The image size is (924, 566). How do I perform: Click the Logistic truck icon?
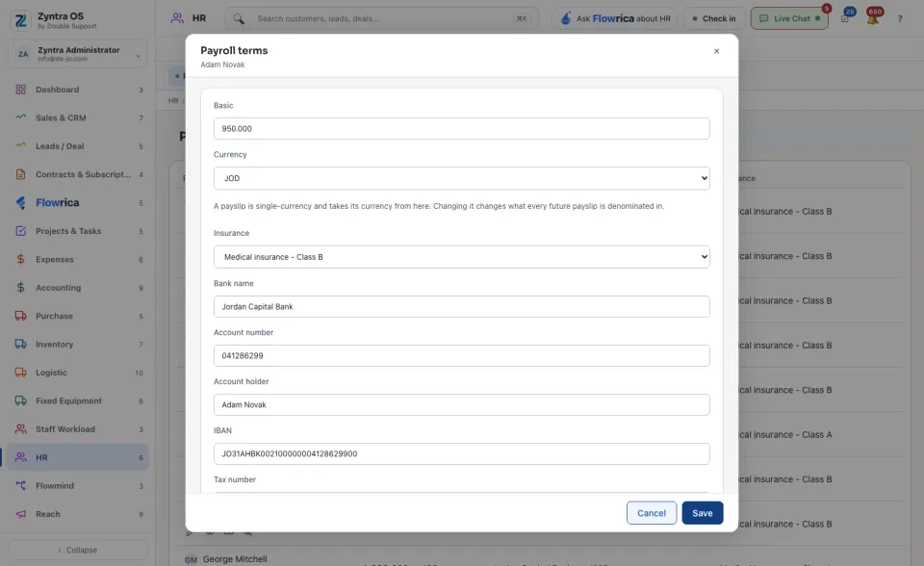tap(20, 372)
